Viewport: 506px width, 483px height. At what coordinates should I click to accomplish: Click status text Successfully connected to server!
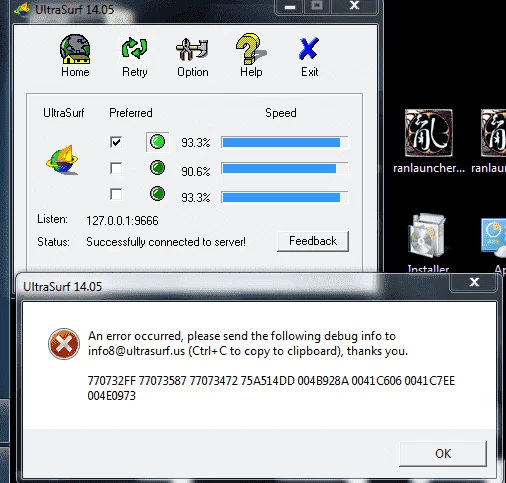[166, 242]
